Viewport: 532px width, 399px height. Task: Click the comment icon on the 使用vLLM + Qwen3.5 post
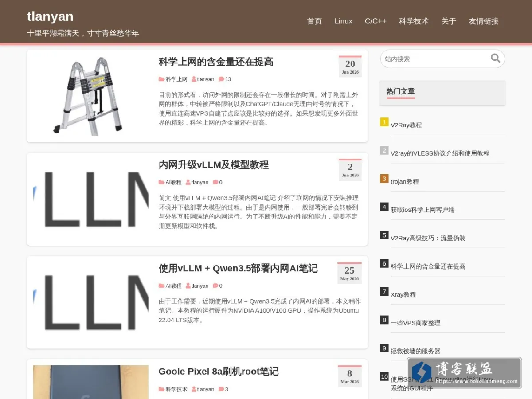215,286
